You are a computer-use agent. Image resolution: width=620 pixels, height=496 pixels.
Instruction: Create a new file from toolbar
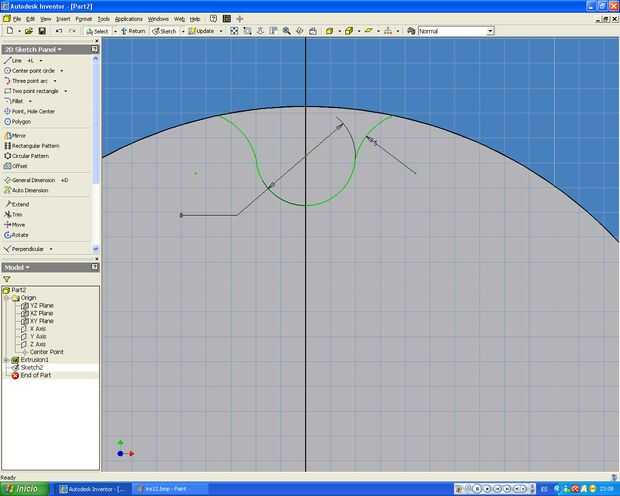[10, 31]
